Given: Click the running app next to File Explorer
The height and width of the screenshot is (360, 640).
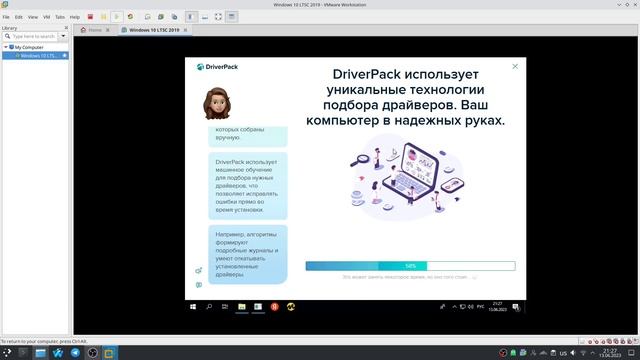Looking at the screenshot, I should (x=258, y=307).
